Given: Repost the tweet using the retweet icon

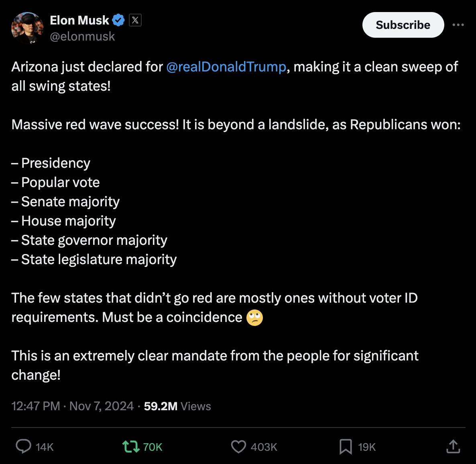Looking at the screenshot, I should tap(130, 446).
